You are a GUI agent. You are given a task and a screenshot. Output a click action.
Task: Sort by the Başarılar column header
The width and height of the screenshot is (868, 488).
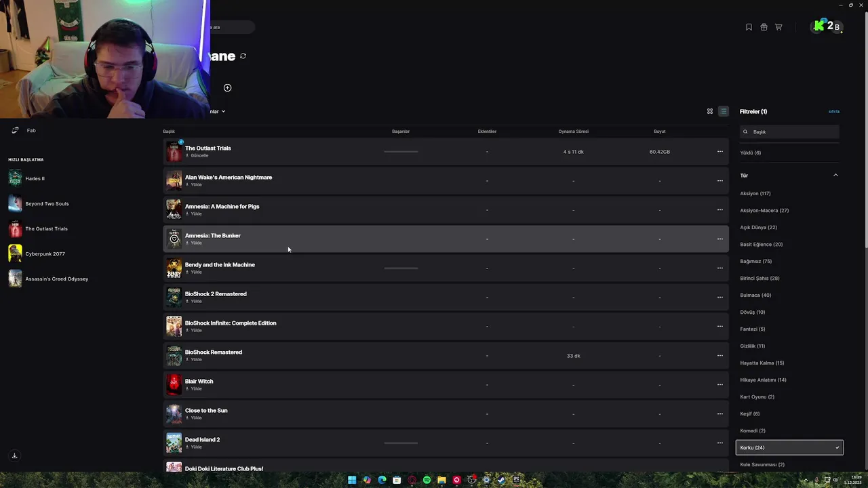(401, 131)
